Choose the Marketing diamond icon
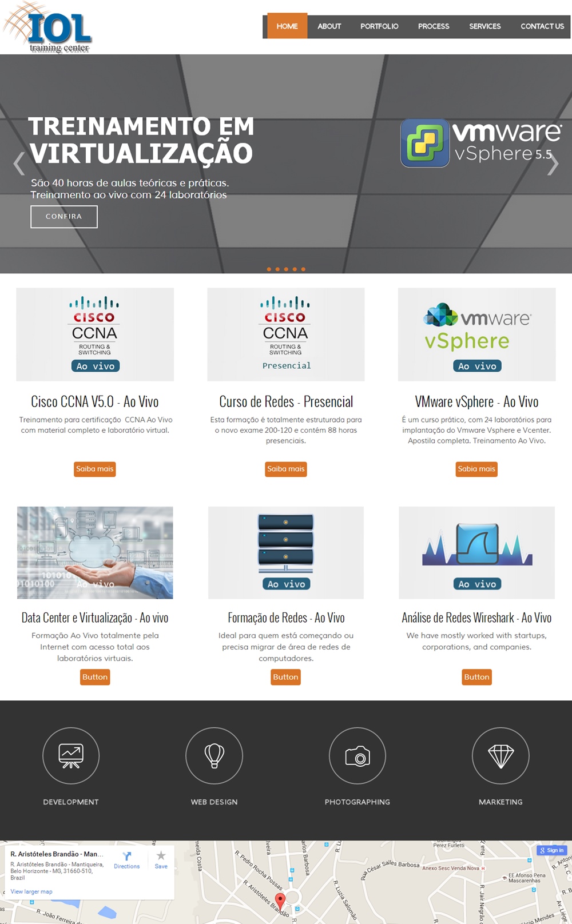Image resolution: width=572 pixels, height=924 pixels. 500,755
